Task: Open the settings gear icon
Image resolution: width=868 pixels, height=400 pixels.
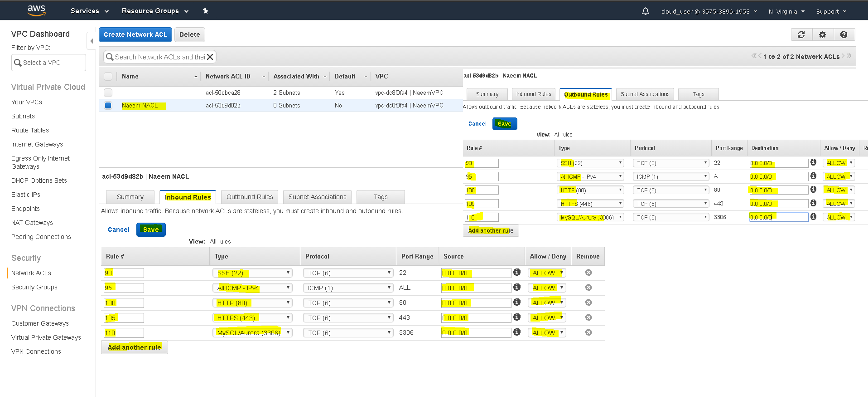Action: [822, 34]
